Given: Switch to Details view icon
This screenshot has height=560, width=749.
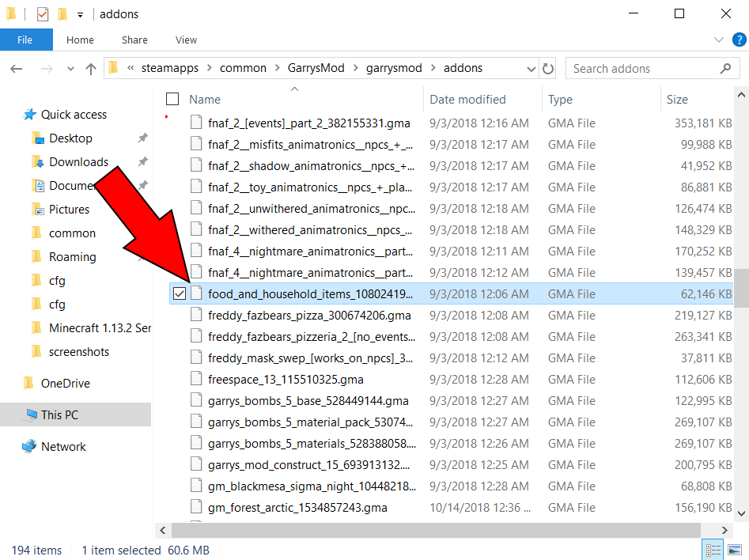Looking at the screenshot, I should pyautogui.click(x=713, y=550).
